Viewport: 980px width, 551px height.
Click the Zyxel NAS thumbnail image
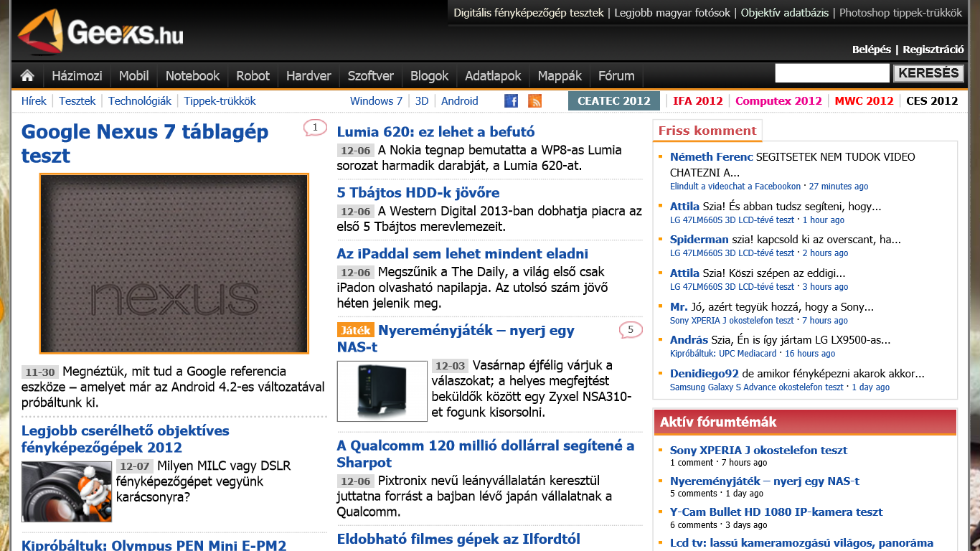pyautogui.click(x=382, y=391)
